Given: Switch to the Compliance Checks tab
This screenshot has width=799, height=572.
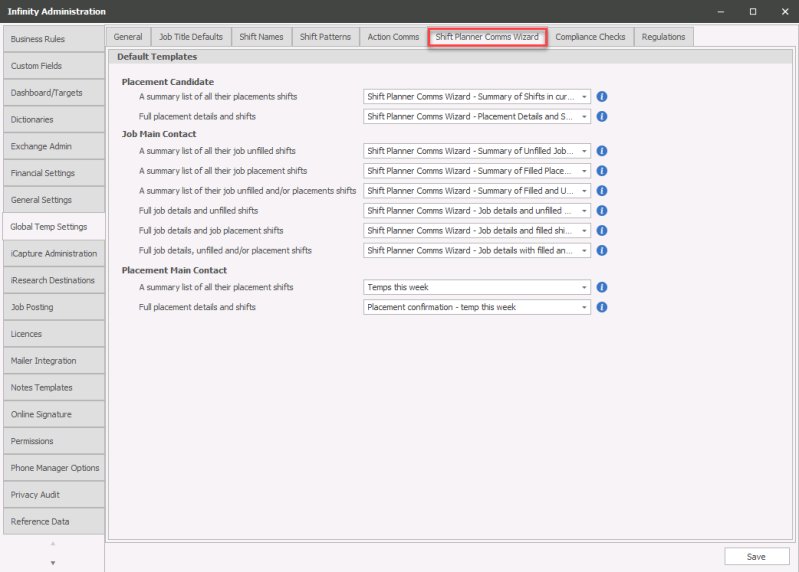Looking at the screenshot, I should click(x=590, y=37).
